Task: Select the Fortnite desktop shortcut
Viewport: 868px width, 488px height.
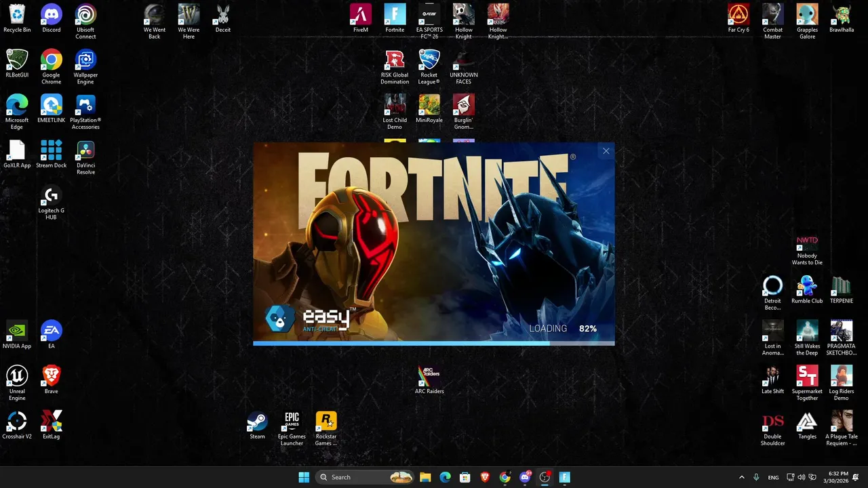Action: coord(395,18)
